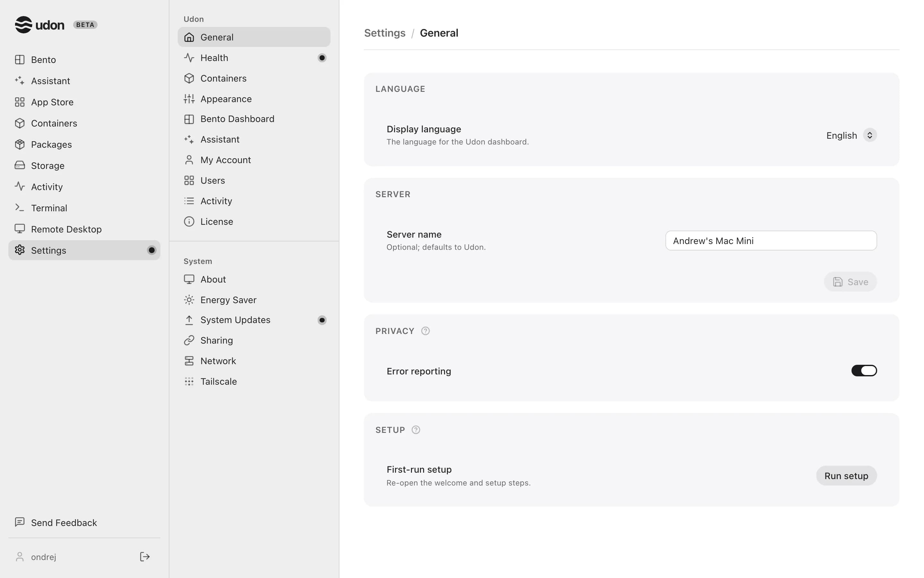
Task: Open Terminal from main sidebar
Action: tap(84, 208)
